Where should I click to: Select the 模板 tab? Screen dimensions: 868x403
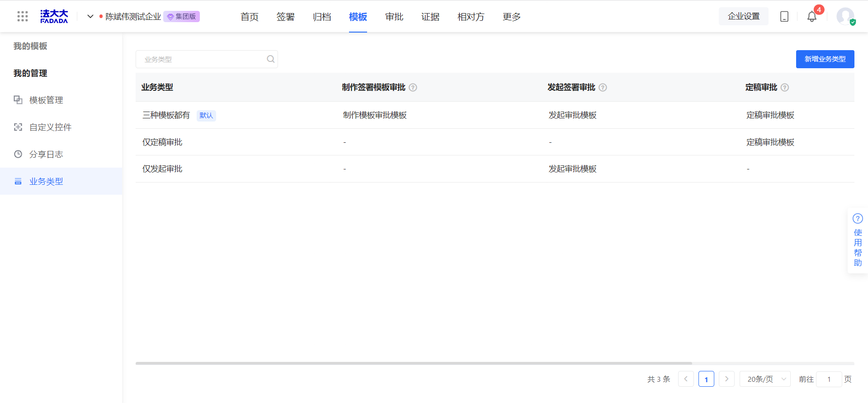[x=358, y=17]
